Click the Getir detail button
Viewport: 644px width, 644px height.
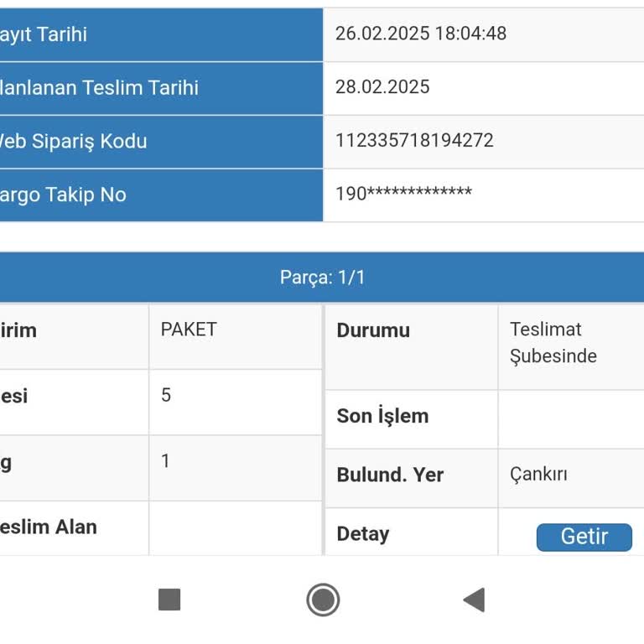584,537
